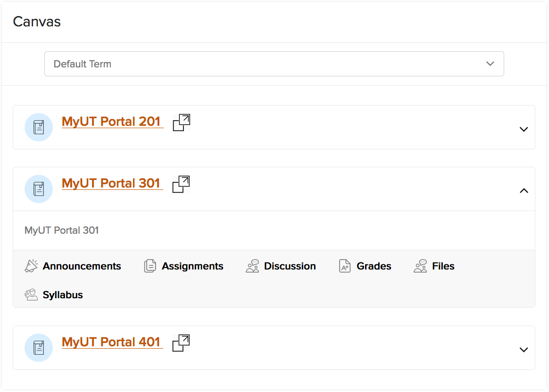Select the Announcements label text
This screenshot has width=549, height=392.
click(x=82, y=266)
